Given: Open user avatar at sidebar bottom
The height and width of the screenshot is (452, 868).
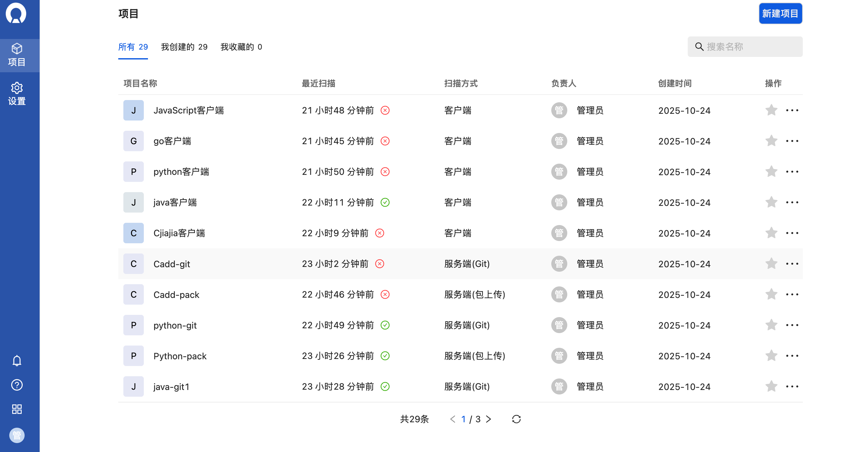Looking at the screenshot, I should 17,435.
